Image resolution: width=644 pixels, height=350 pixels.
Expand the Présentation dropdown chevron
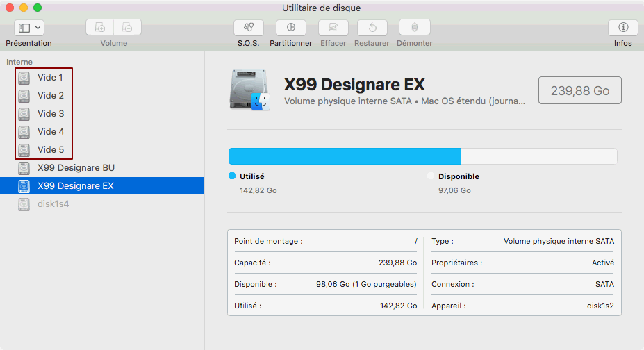pos(38,28)
